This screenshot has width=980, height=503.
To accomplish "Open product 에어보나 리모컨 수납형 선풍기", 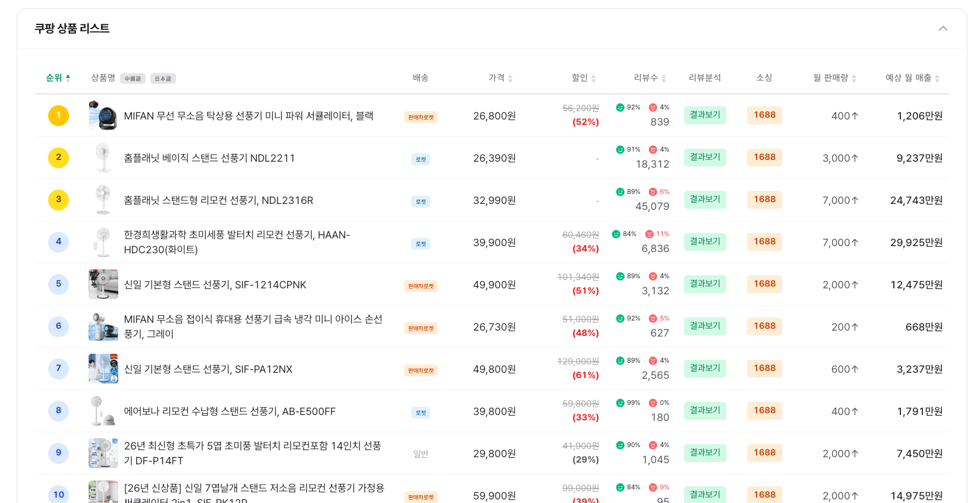I will click(229, 411).
